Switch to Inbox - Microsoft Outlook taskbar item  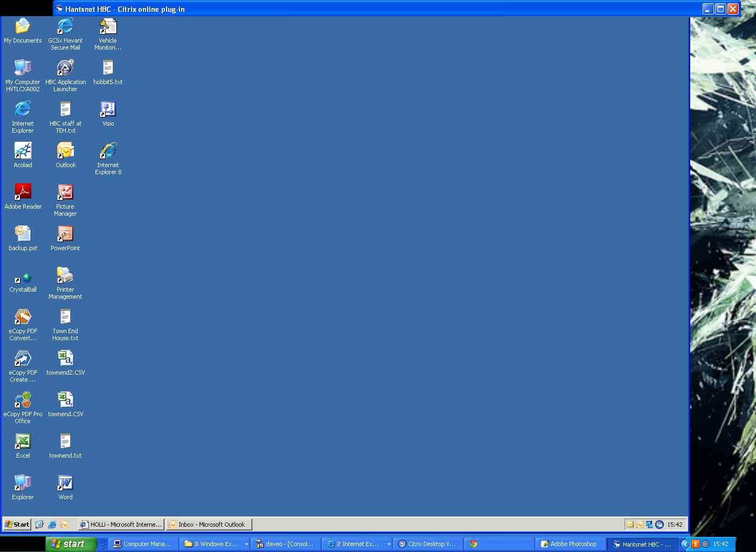pos(209,525)
